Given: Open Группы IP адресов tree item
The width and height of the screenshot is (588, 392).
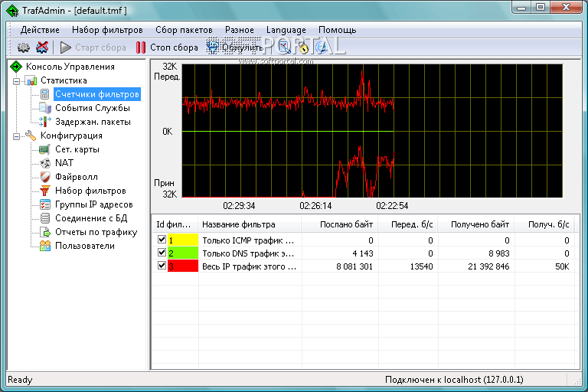Looking at the screenshot, I should [94, 205].
